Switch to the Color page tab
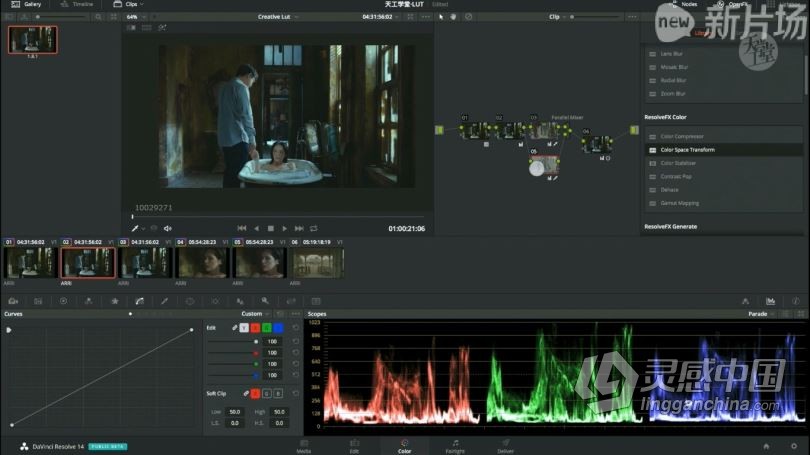Viewport: 810px width, 455px height. point(404,447)
